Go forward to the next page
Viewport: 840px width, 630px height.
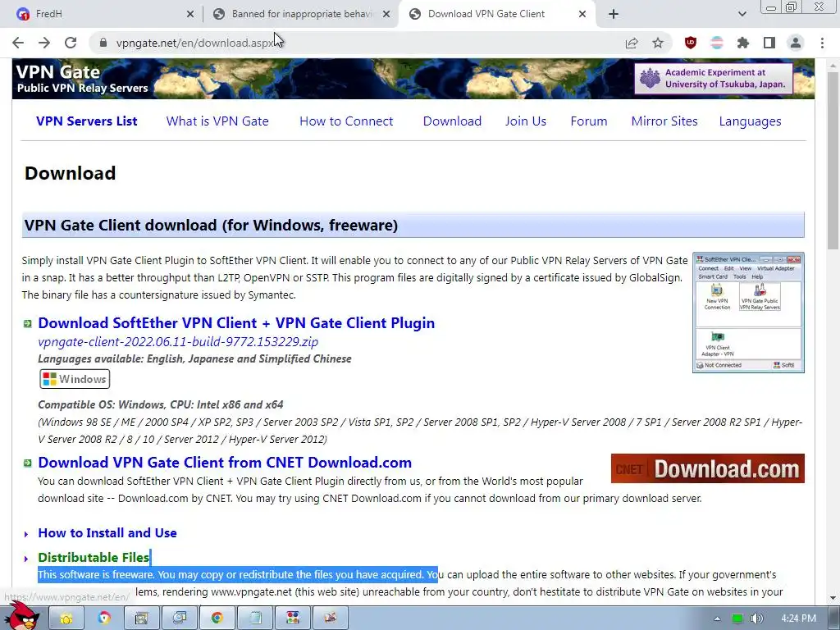click(44, 43)
